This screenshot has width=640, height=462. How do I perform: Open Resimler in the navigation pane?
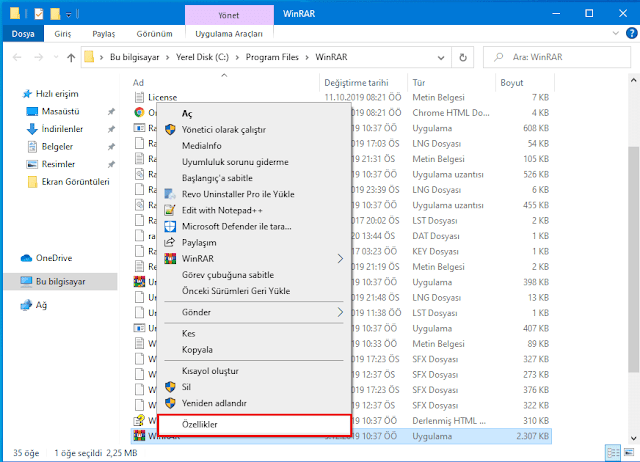(x=58, y=164)
